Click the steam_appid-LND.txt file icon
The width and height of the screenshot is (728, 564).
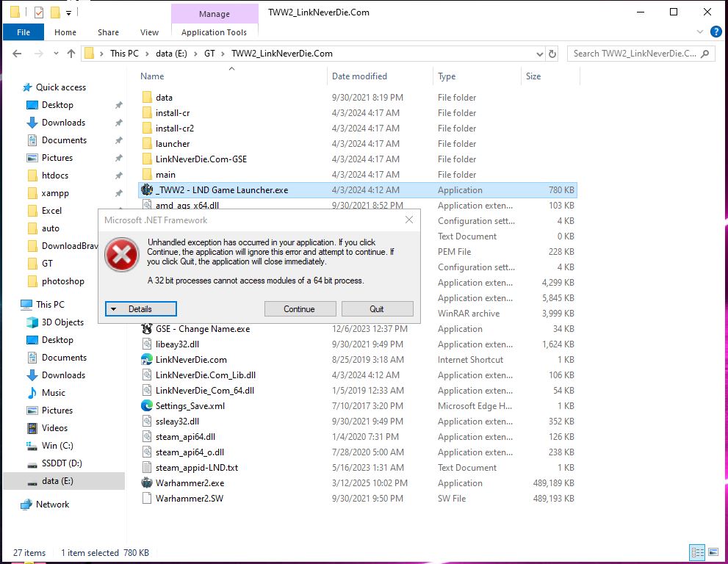tap(147, 468)
